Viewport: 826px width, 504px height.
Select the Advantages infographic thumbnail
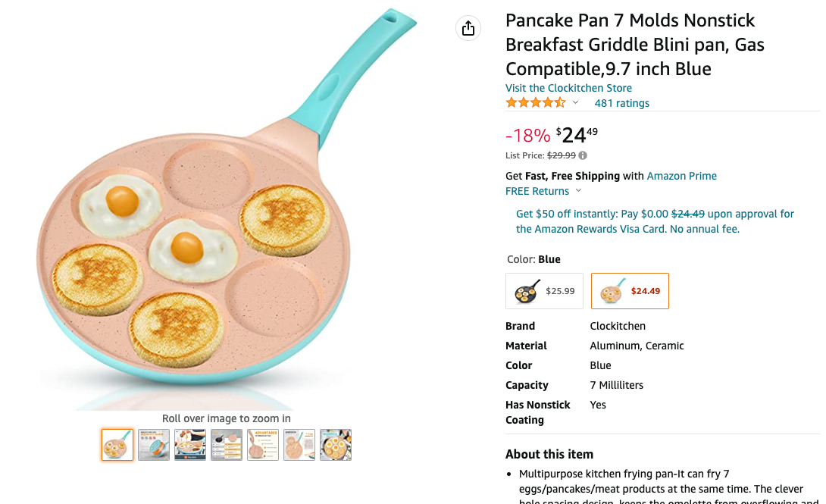coord(263,445)
